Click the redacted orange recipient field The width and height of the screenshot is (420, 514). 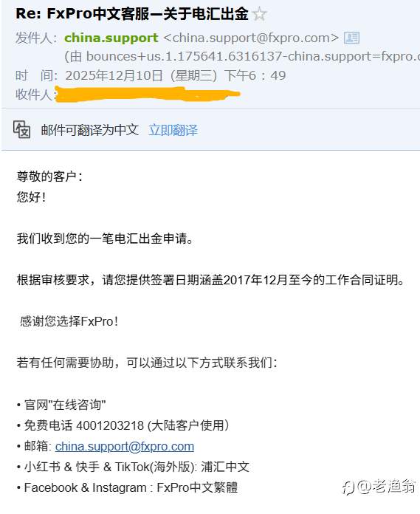click(148, 94)
